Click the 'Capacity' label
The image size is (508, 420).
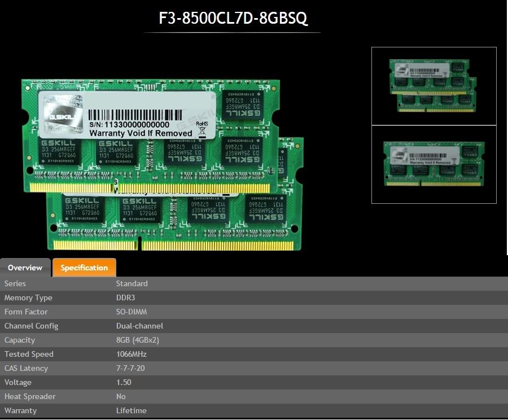[x=19, y=340]
